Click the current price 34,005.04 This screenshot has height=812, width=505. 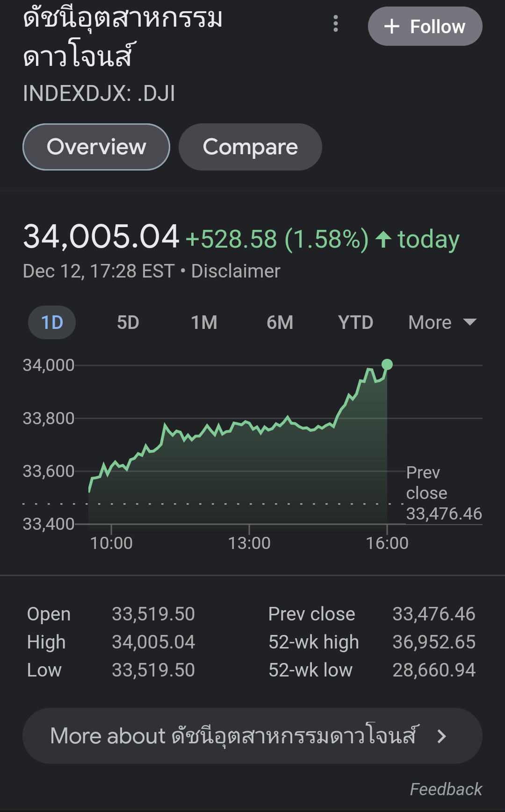click(x=101, y=236)
